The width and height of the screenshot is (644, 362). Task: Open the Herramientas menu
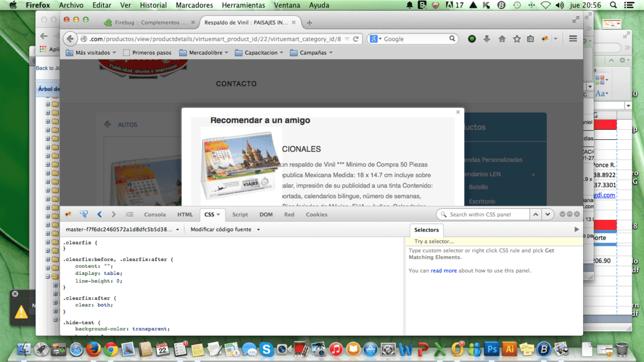[x=244, y=5]
